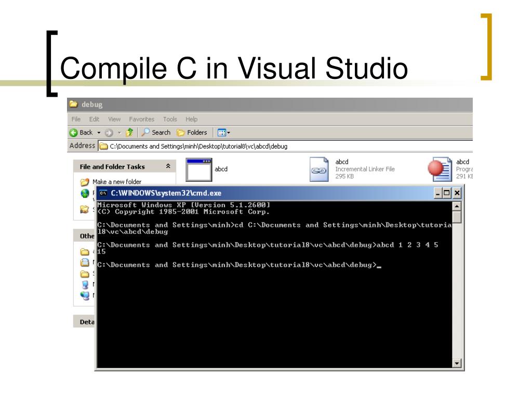Click the cmd scrollbar down arrow

coord(457,363)
